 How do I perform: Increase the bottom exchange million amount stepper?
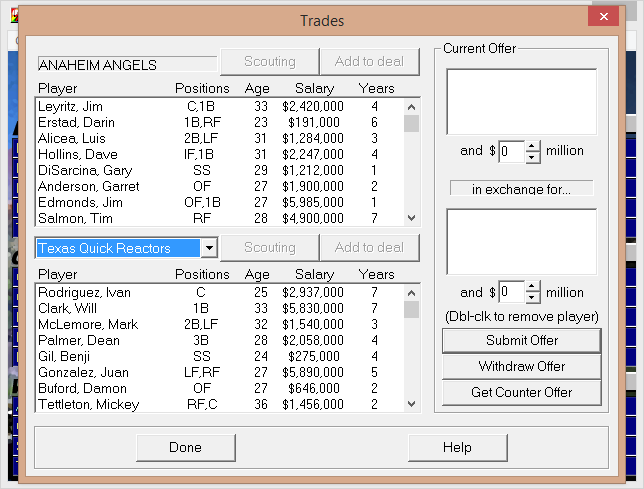point(532,287)
